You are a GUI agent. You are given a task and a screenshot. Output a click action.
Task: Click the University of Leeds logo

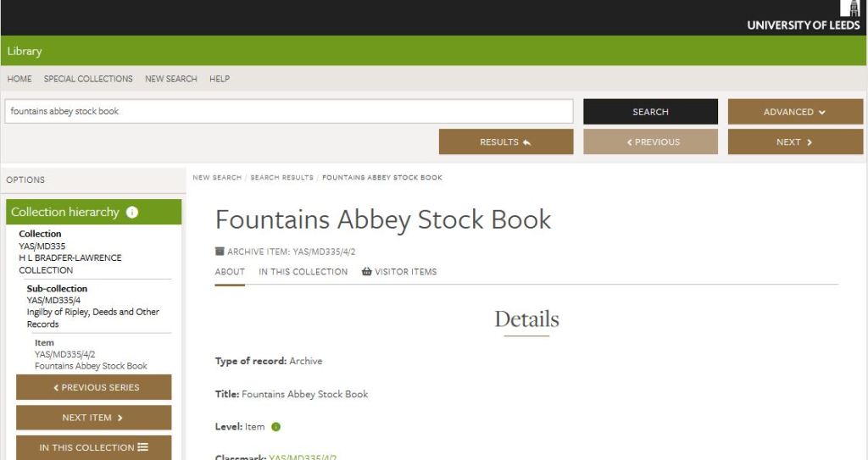(803, 17)
